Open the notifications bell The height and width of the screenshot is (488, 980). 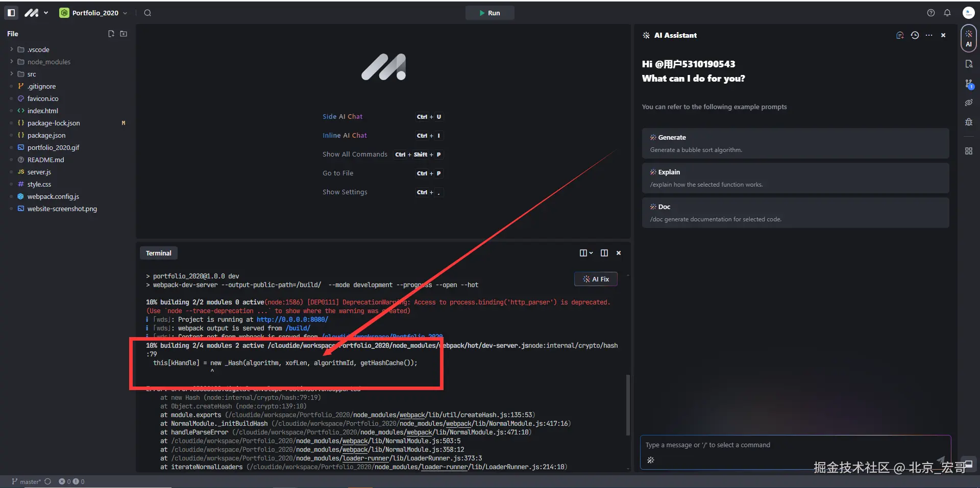[x=947, y=13]
